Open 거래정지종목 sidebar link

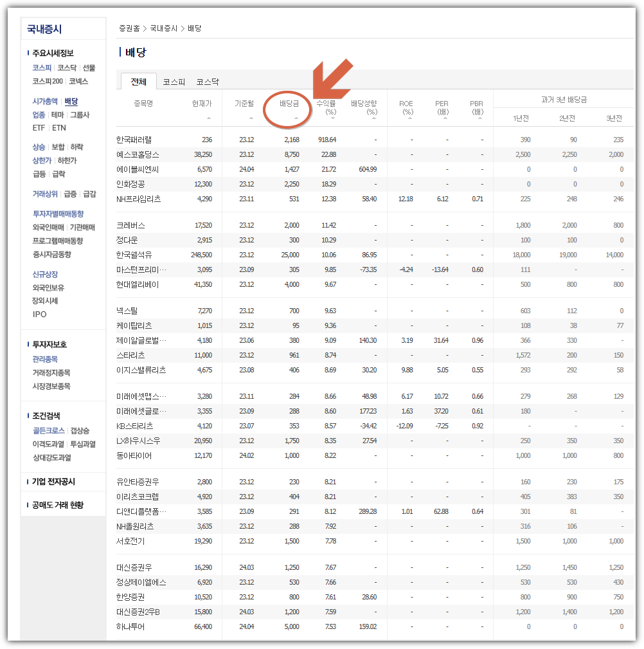coord(51,372)
